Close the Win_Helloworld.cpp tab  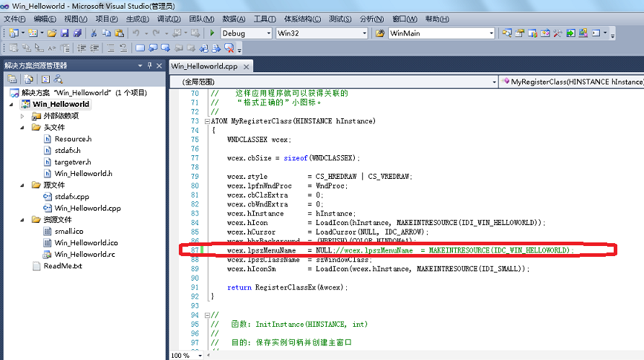tap(246, 66)
